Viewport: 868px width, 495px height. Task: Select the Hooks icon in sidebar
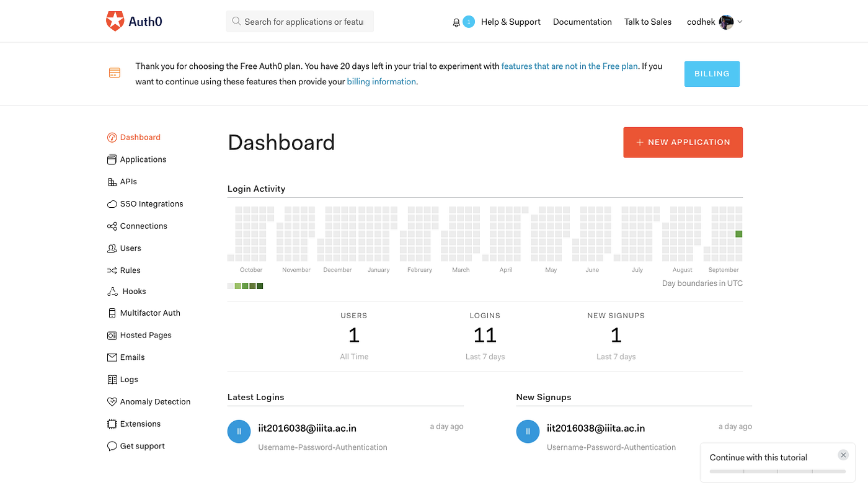(x=112, y=292)
